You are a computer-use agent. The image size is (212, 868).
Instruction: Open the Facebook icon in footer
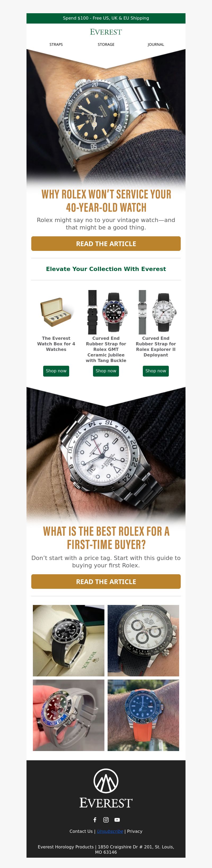[95, 820]
